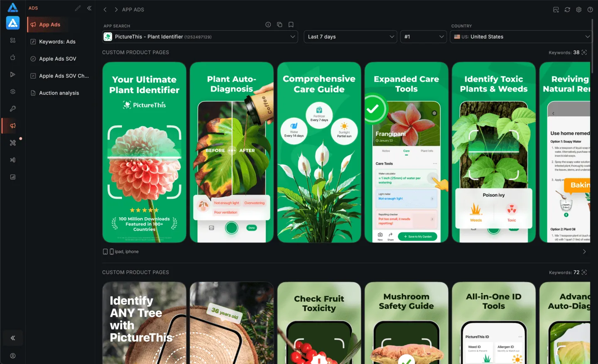
Task: Click the blue app logo tile in the left rail
Action: (x=13, y=23)
